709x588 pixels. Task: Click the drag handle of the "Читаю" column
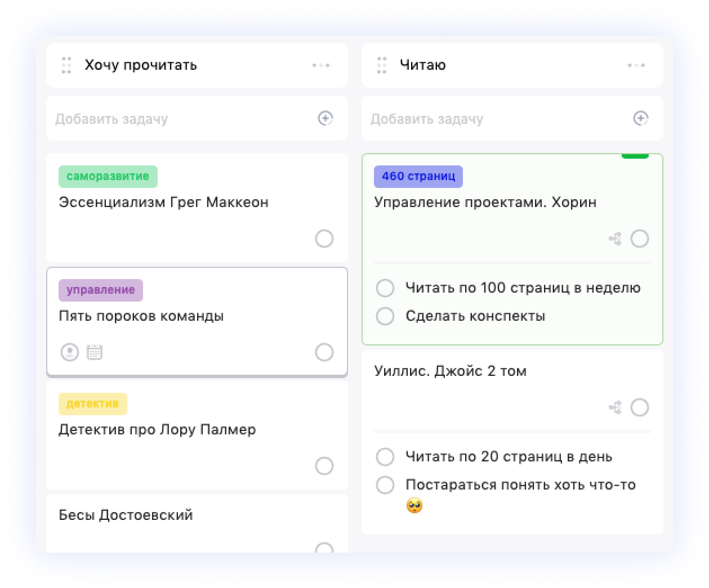click(381, 65)
